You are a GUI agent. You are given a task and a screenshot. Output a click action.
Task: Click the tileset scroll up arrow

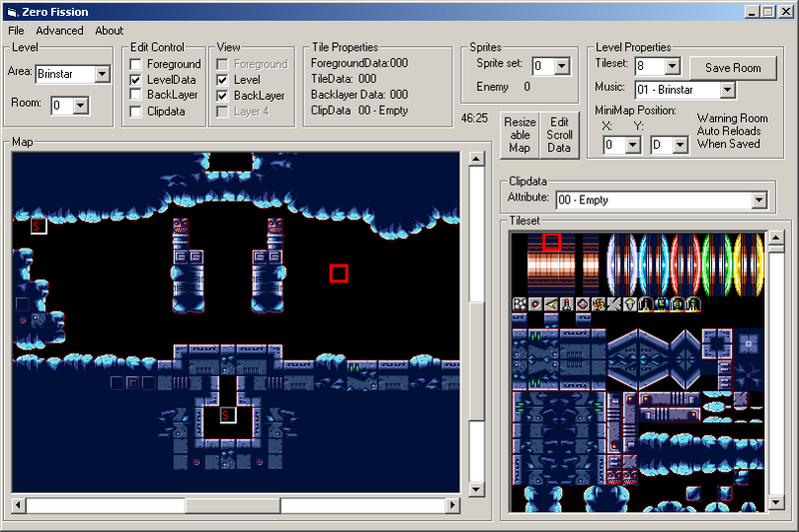pyautogui.click(x=776, y=238)
